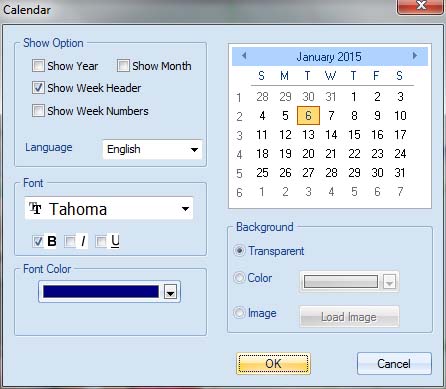Toggle the Underline font checkbox

pyautogui.click(x=101, y=241)
